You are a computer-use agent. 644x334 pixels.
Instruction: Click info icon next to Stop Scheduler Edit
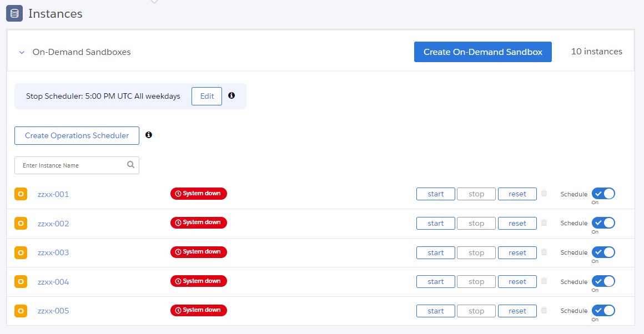tap(232, 95)
